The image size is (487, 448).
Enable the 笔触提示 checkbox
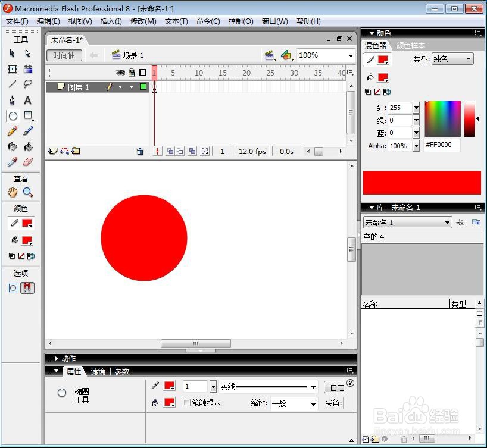187,403
